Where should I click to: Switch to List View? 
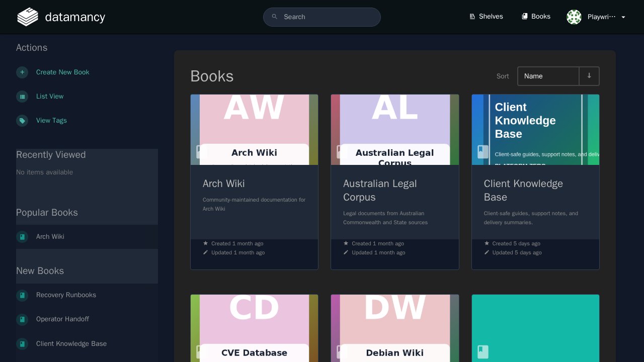50,97
